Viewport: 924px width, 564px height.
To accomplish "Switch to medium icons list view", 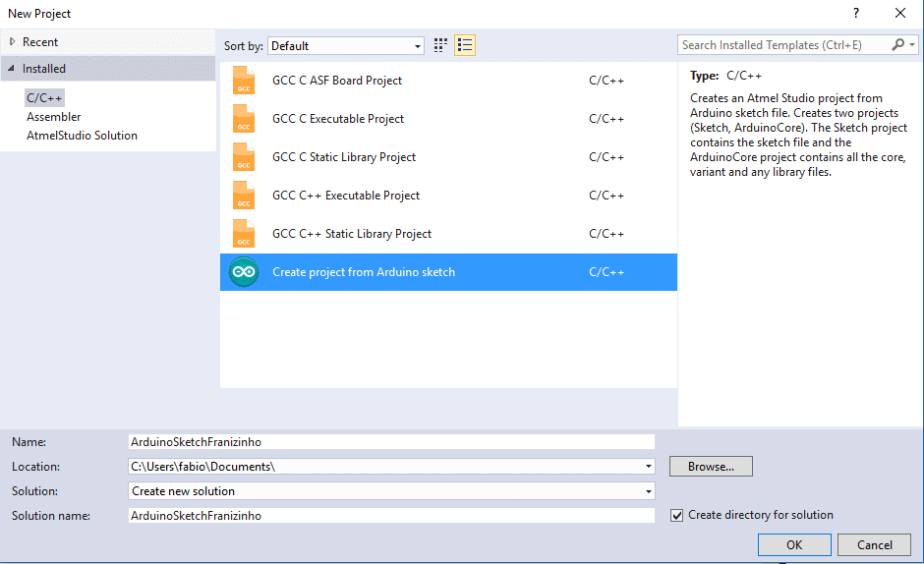I will pos(465,45).
